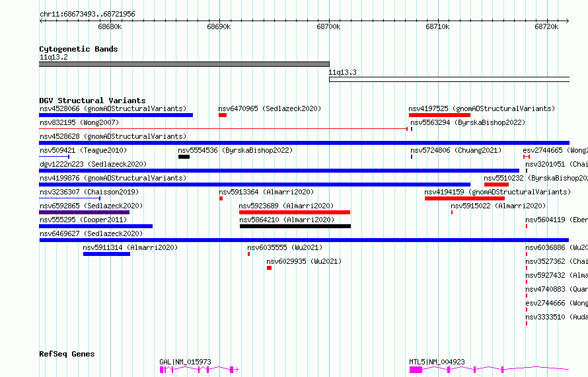Click nsv5913364 Almarri2020 label
The height and width of the screenshot is (377, 588).
[x=267, y=192]
